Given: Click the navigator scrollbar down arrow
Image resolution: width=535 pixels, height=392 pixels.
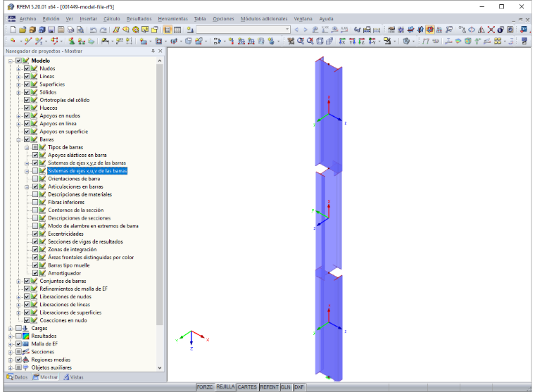Looking at the screenshot, I should tap(160, 368).
